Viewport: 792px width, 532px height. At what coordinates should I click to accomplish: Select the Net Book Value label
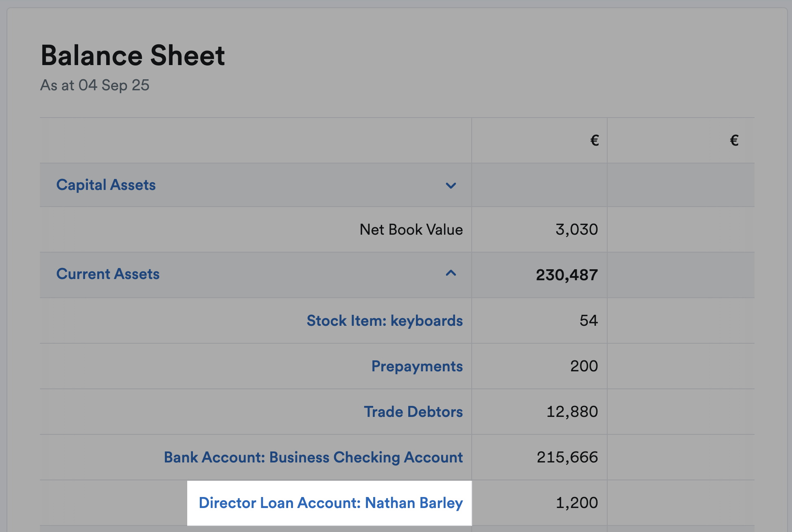pos(411,230)
